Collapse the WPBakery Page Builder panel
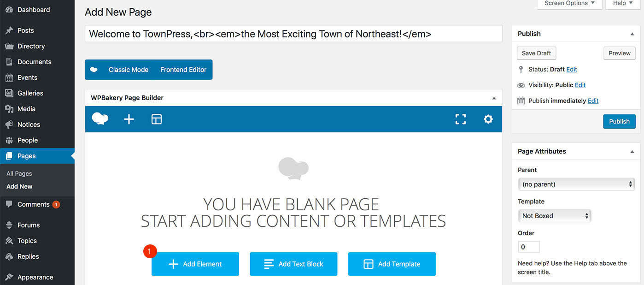Image resolution: width=644 pixels, height=285 pixels. [494, 98]
